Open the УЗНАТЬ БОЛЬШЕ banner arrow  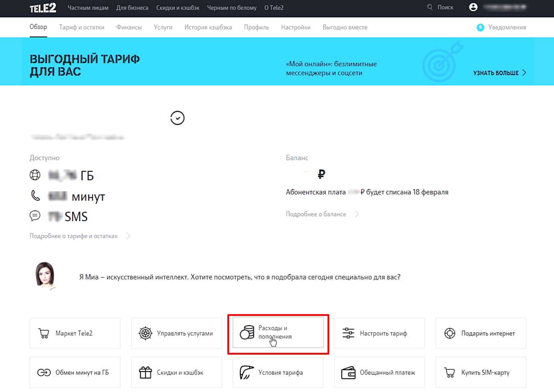click(x=524, y=73)
